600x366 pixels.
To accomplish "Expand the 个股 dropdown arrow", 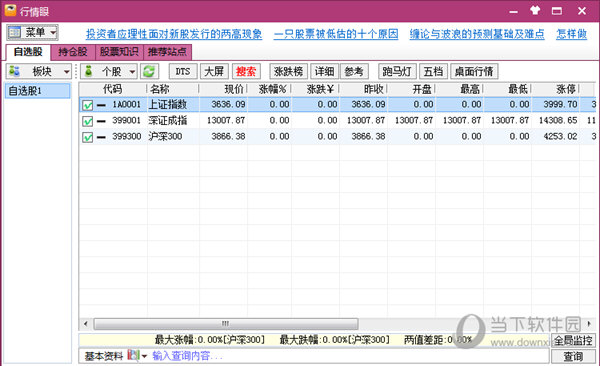I will (x=132, y=72).
